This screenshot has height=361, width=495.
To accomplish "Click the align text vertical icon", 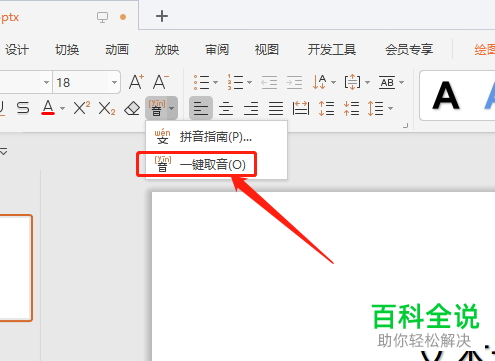I will (352, 82).
